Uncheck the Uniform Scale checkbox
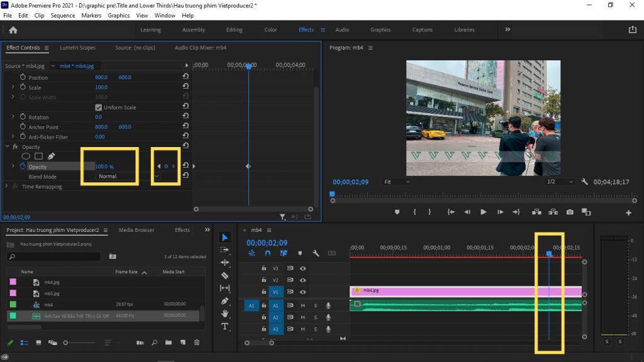This screenshot has height=362, width=644. (x=98, y=107)
